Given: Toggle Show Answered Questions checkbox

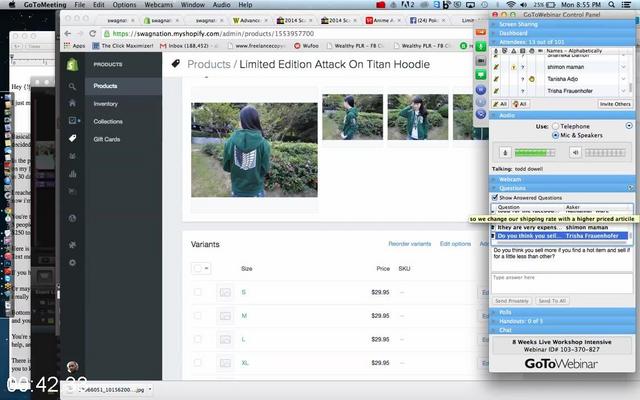Looking at the screenshot, I should point(495,198).
